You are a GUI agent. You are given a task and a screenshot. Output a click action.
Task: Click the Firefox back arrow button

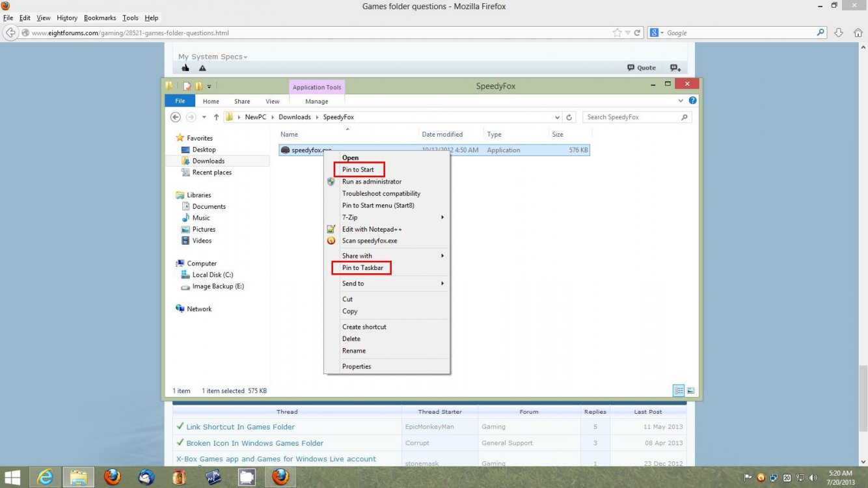10,33
